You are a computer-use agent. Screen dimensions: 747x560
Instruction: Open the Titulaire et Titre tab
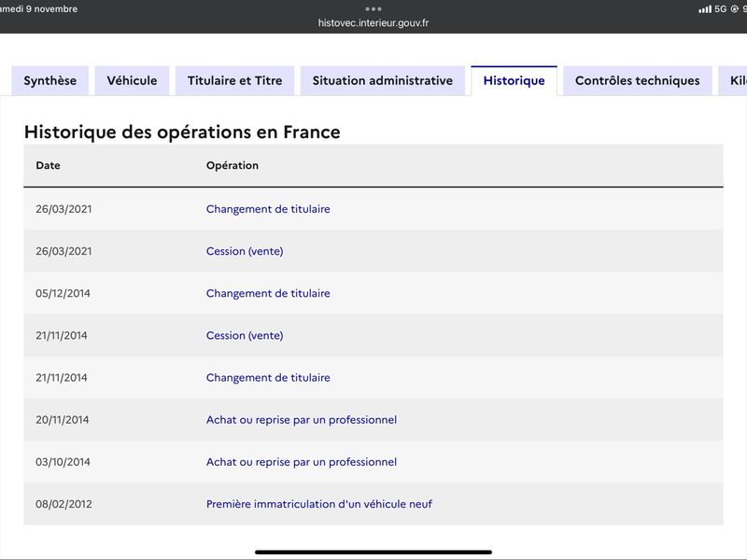pos(235,80)
